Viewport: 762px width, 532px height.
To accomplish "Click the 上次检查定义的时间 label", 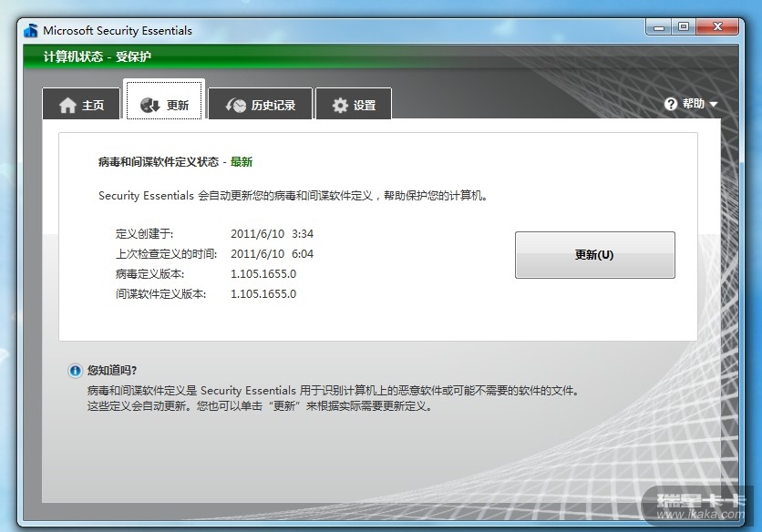I will 166,253.
